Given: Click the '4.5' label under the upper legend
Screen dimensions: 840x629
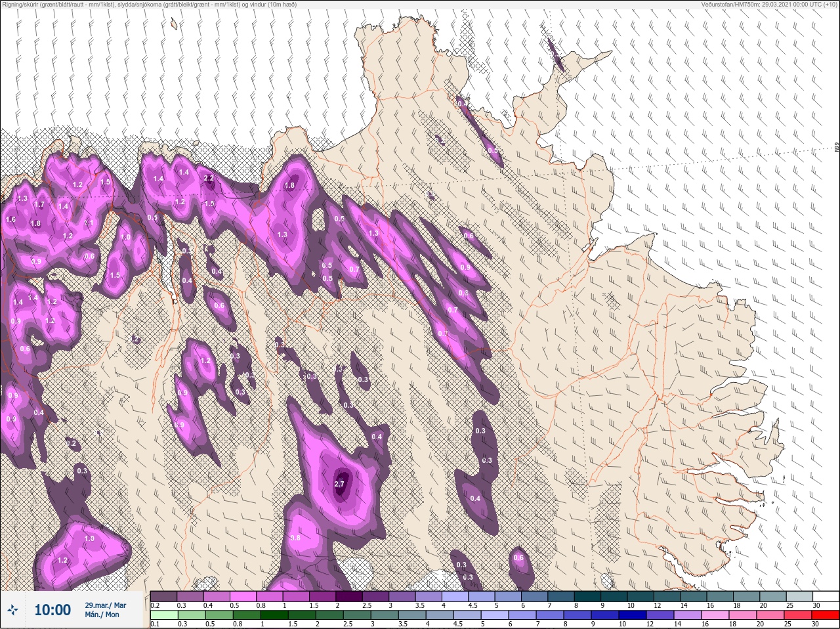Looking at the screenshot, I should (x=472, y=605).
